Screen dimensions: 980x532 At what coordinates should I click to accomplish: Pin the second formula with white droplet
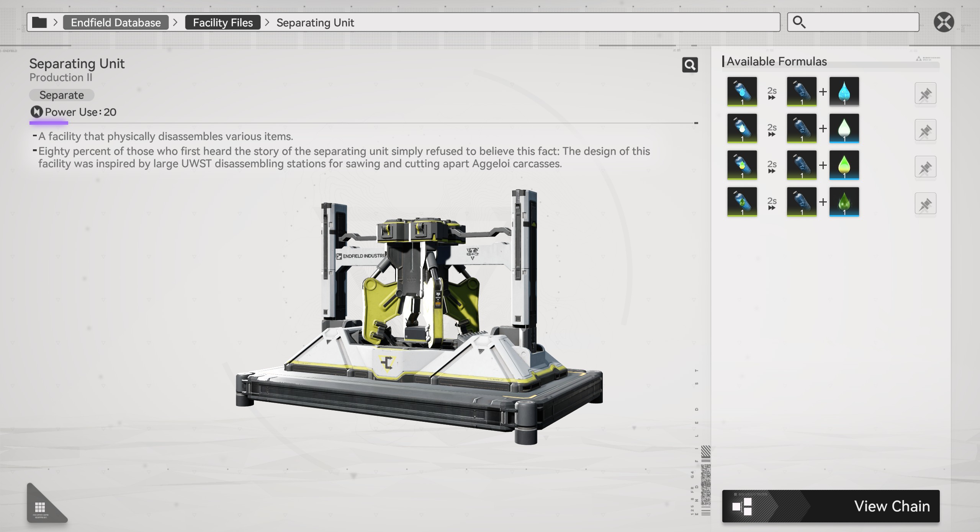[x=925, y=130]
